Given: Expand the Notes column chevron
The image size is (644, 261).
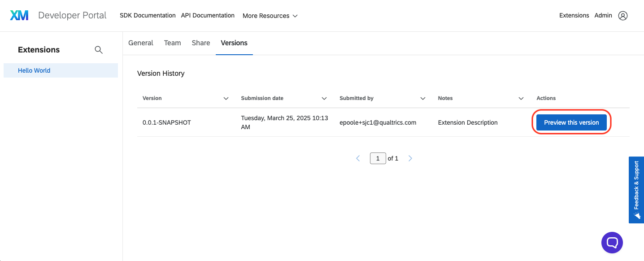Looking at the screenshot, I should pyautogui.click(x=521, y=98).
